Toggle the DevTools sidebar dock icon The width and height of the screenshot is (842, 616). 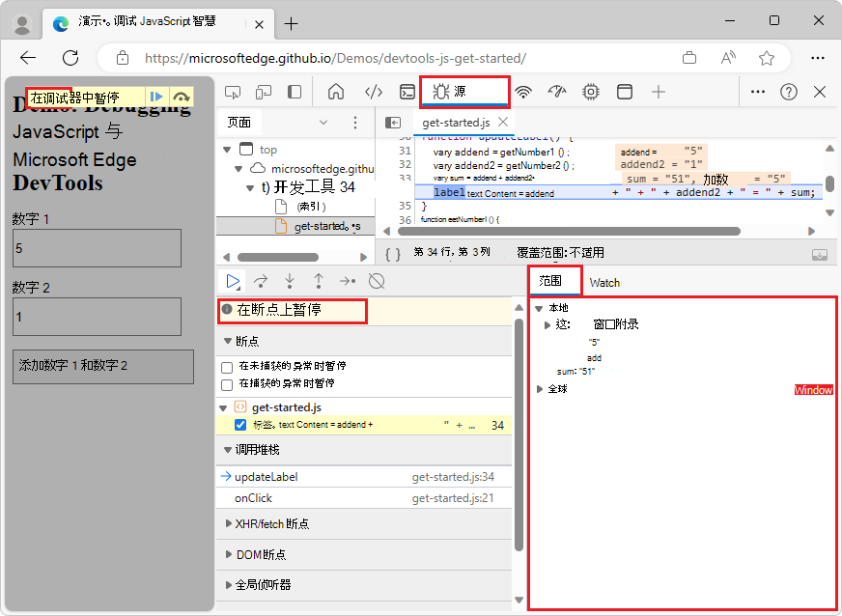[295, 92]
